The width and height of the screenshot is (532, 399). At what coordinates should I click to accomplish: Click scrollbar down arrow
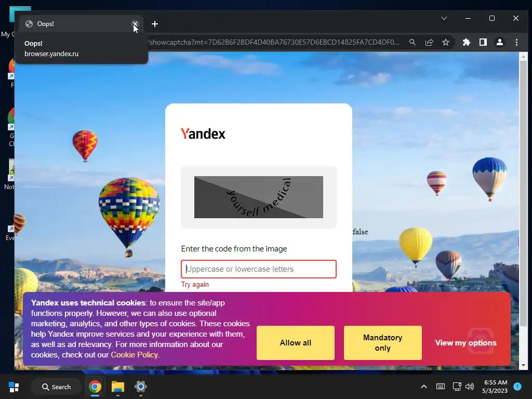[x=523, y=365]
